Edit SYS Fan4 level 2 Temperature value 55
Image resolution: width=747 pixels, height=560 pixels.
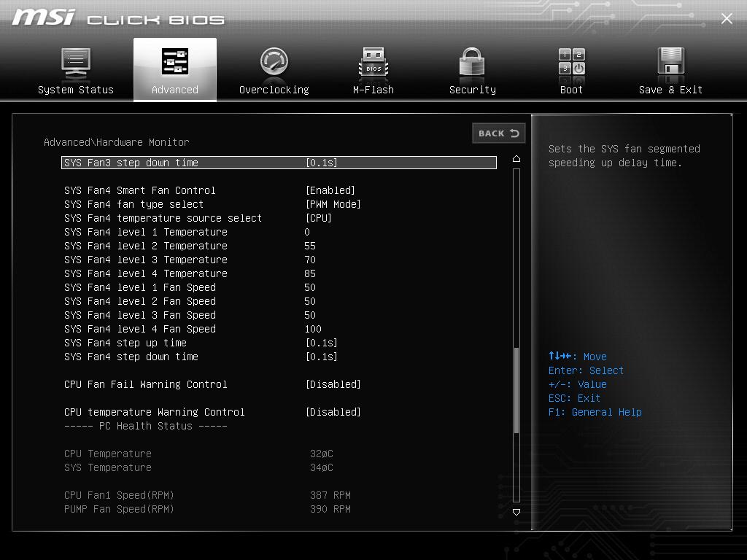tap(309, 246)
